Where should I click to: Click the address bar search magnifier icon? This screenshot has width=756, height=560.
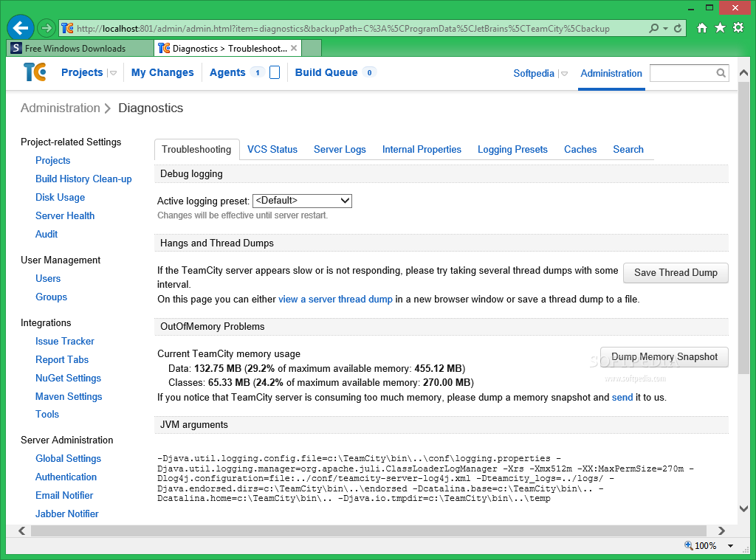coord(654,29)
